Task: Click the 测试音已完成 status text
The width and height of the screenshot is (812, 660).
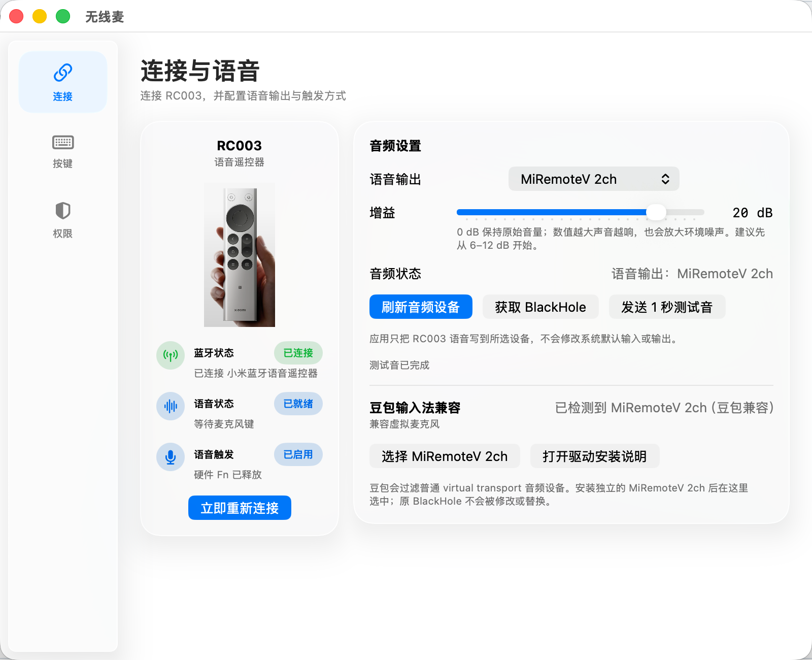Action: coord(399,365)
